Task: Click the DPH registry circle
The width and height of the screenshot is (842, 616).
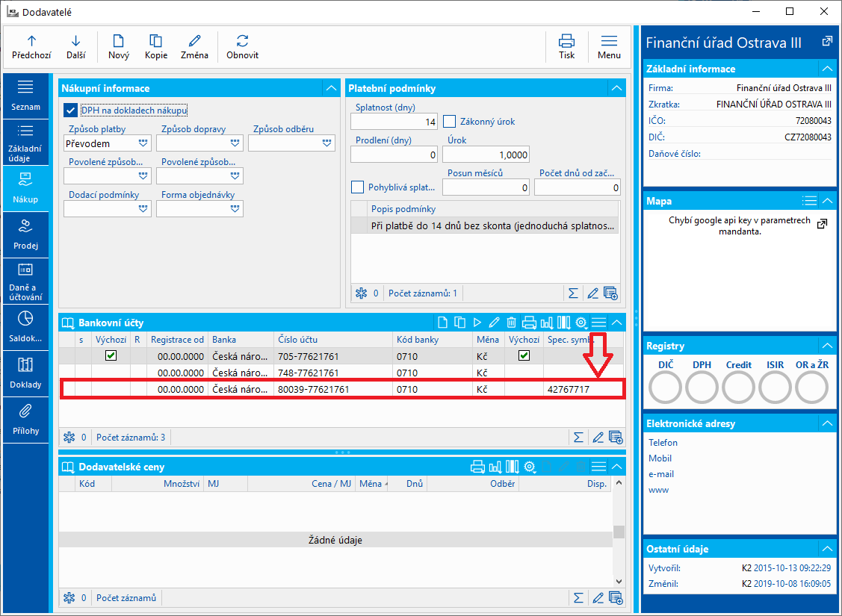Action: 702,387
